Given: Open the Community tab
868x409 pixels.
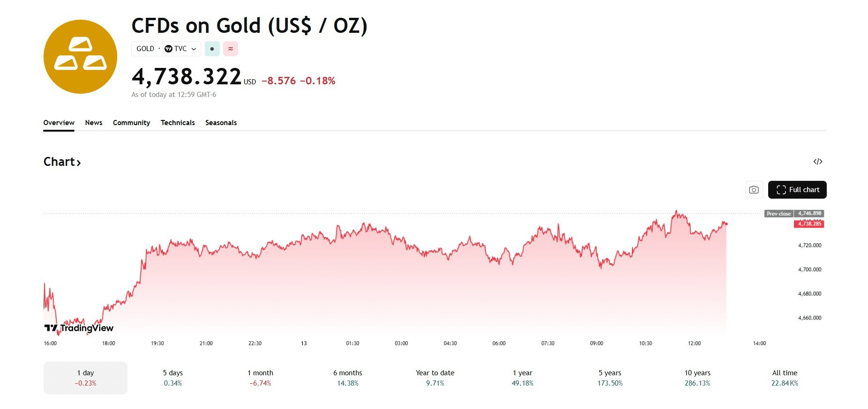Looking at the screenshot, I should click(x=131, y=123).
